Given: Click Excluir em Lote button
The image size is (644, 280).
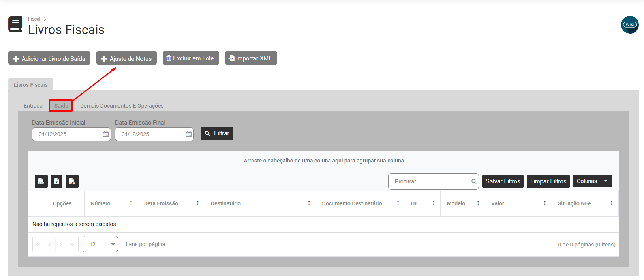Looking at the screenshot, I should click(191, 58).
